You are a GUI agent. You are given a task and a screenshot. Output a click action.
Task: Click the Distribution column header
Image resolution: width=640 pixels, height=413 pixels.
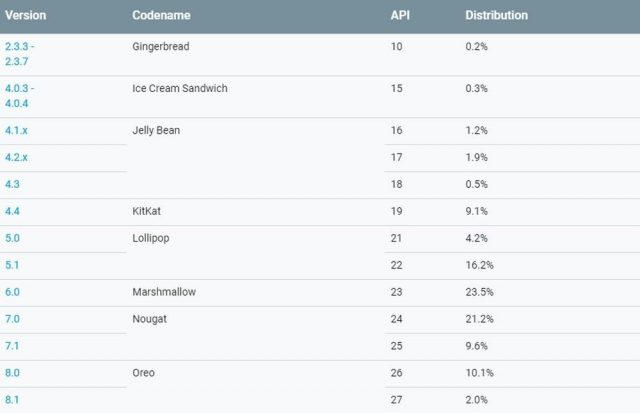coord(496,16)
